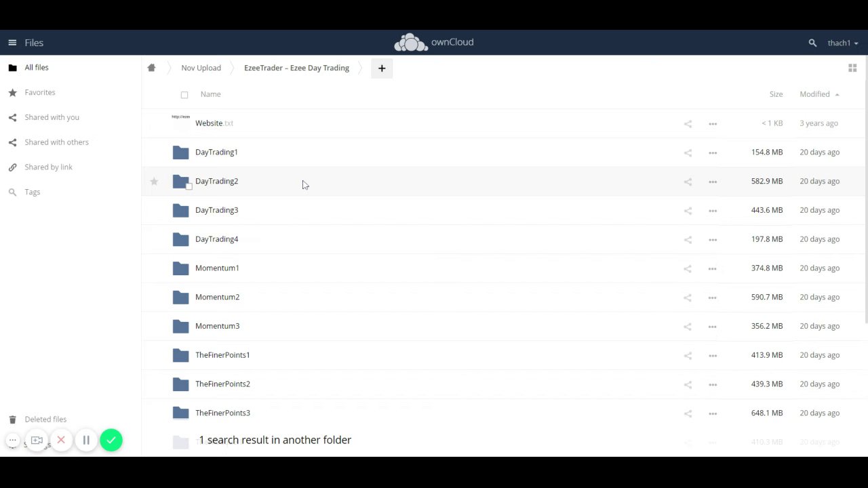Toggle favorite star on DayTrading2
This screenshot has height=488, width=868.
click(x=154, y=181)
